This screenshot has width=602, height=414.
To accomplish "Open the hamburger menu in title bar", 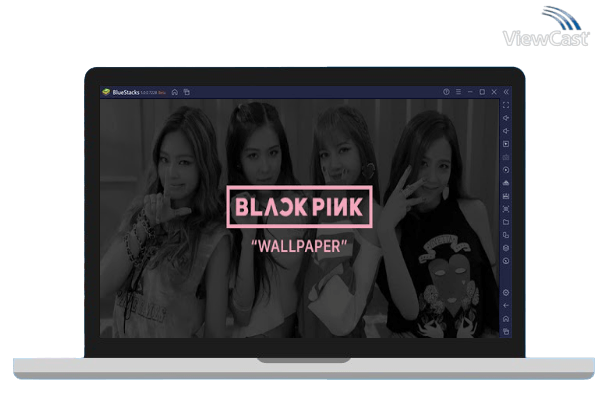I will click(458, 92).
